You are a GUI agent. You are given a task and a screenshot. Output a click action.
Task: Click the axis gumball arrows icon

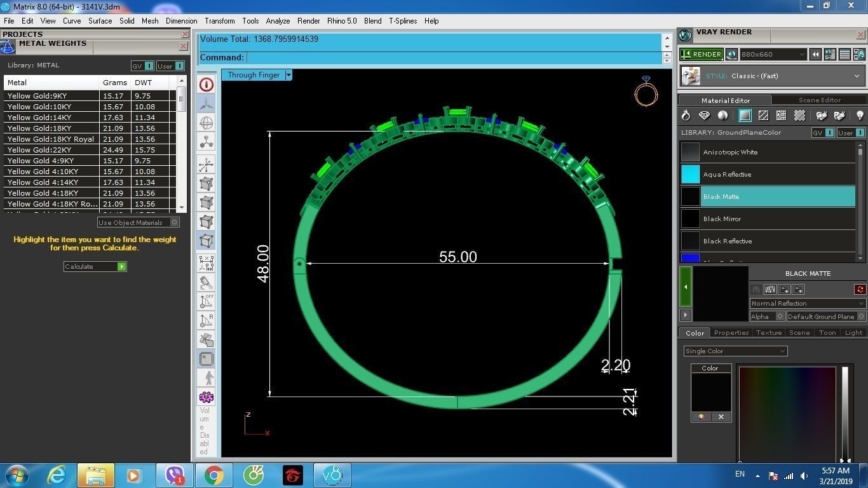pyautogui.click(x=207, y=165)
